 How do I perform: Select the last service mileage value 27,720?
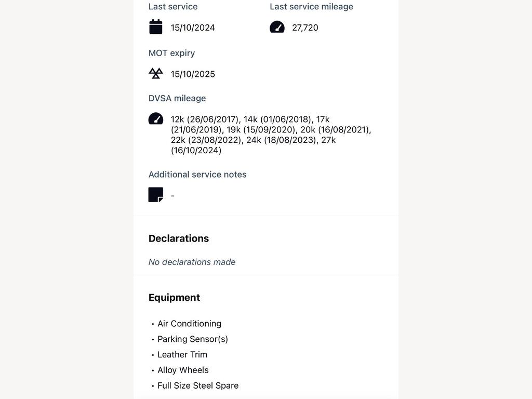point(305,28)
